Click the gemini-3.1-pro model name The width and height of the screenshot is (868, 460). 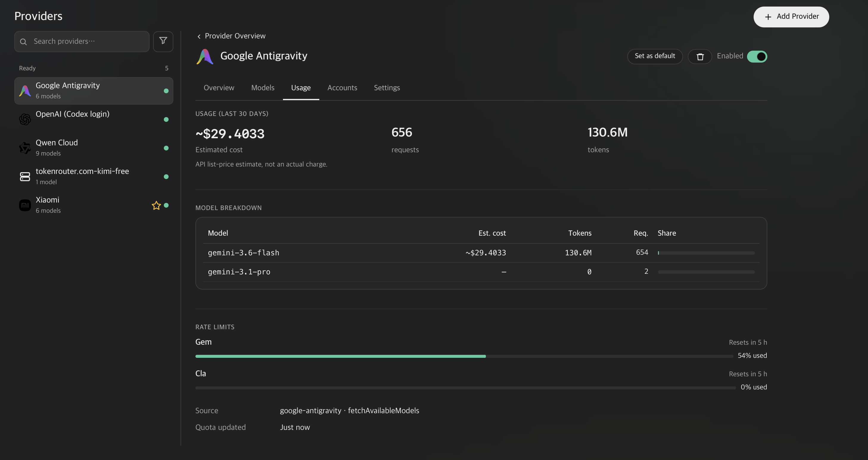point(239,272)
